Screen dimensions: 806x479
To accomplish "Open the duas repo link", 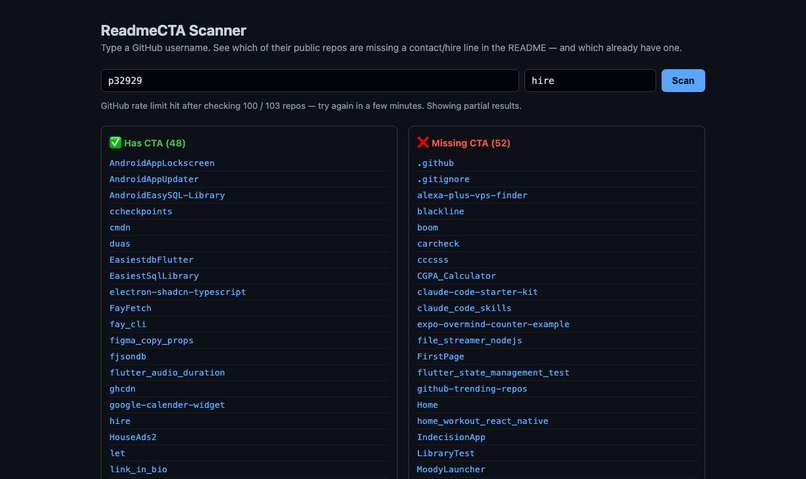I will [120, 244].
